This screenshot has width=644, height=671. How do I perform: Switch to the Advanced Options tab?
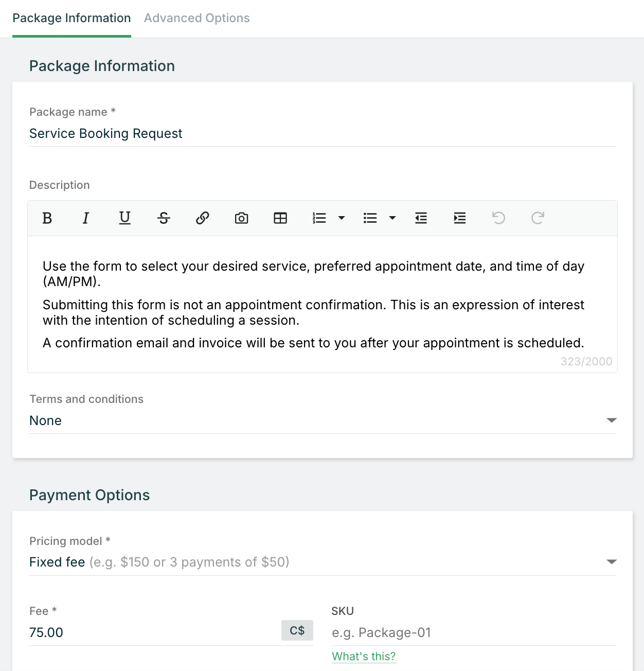tap(196, 18)
